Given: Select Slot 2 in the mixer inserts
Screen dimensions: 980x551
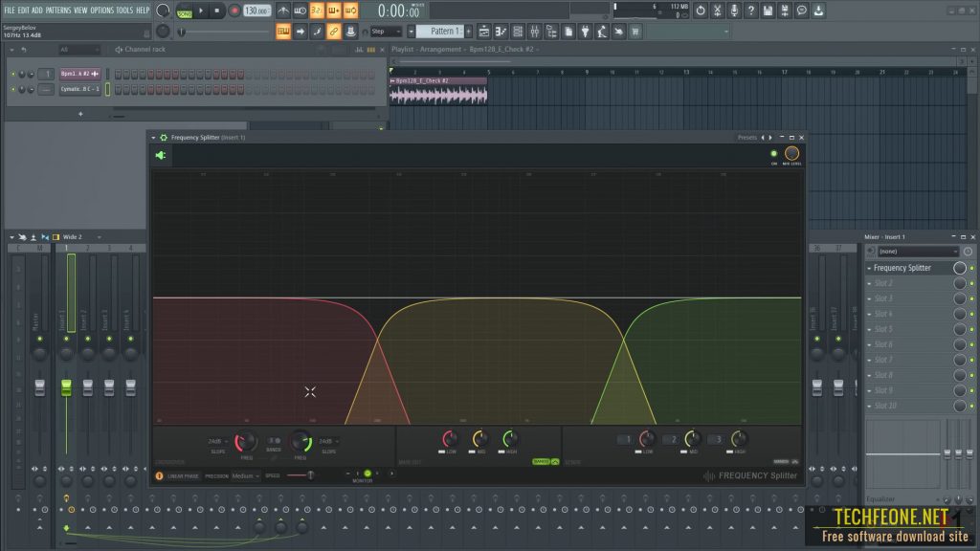Looking at the screenshot, I should [883, 283].
